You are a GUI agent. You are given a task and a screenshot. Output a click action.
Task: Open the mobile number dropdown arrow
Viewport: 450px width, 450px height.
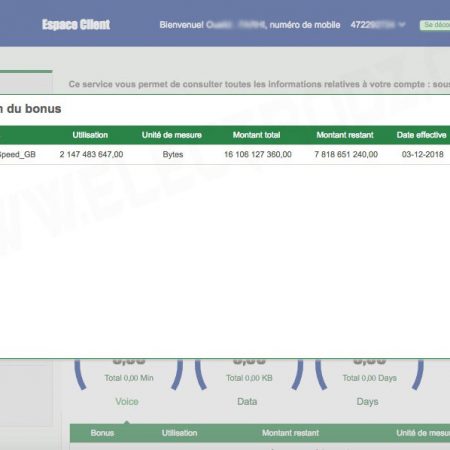402,25
